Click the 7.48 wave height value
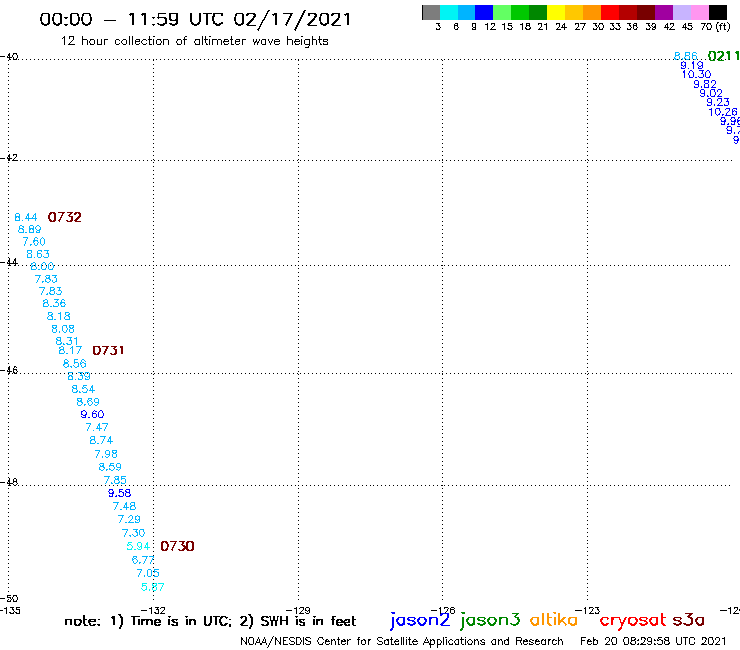 [124, 506]
